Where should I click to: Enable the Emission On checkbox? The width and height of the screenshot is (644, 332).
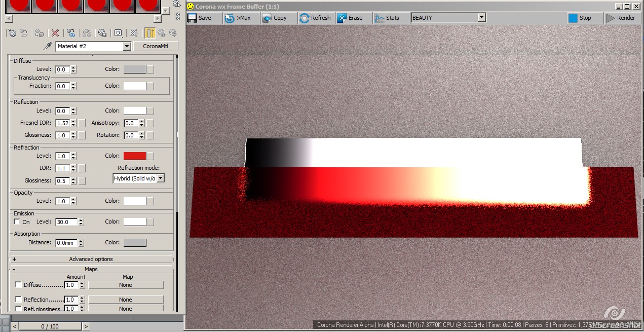point(17,222)
